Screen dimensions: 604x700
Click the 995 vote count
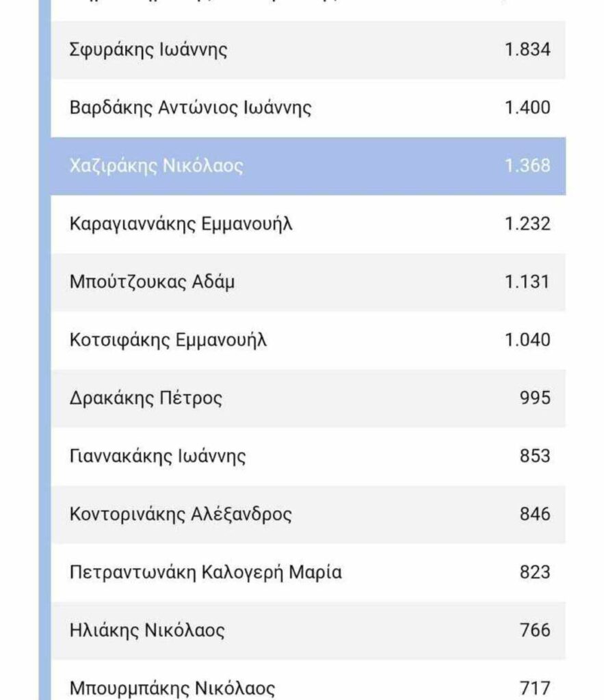(534, 399)
